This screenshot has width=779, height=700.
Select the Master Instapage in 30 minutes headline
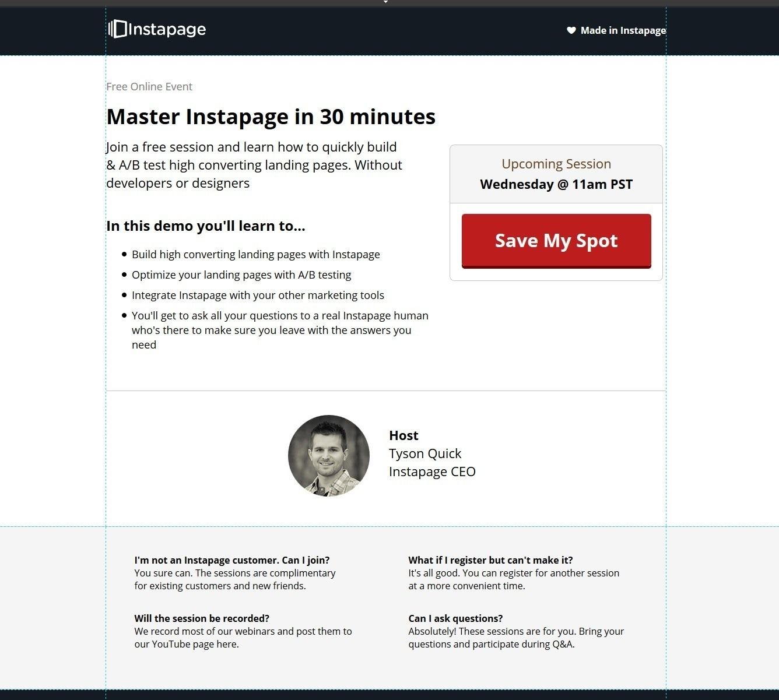tap(271, 117)
